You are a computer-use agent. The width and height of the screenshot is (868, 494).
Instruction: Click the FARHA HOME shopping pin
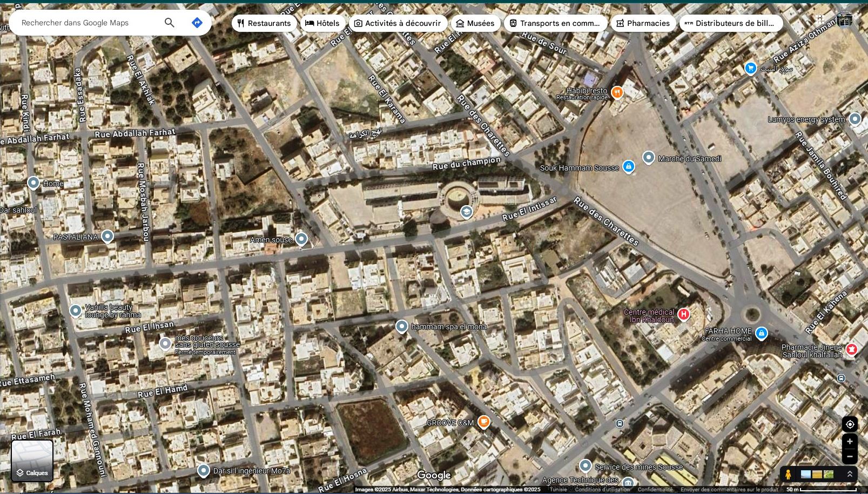pos(762,333)
